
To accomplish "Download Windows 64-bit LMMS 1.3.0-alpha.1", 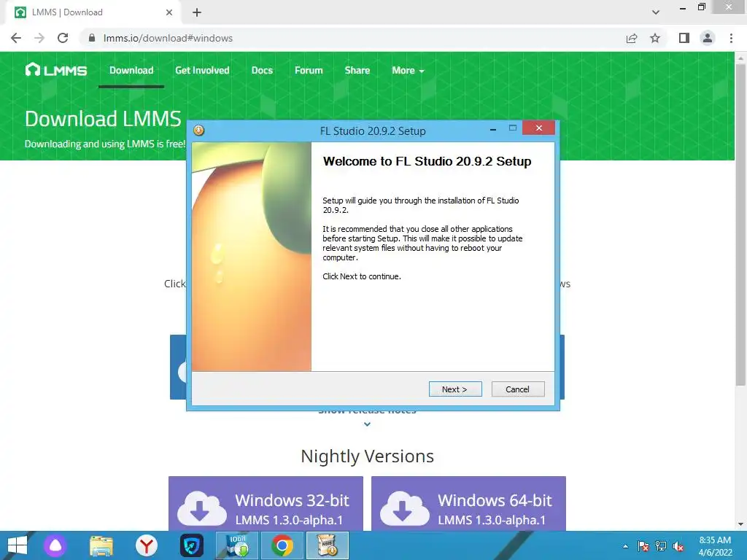I will click(469, 503).
